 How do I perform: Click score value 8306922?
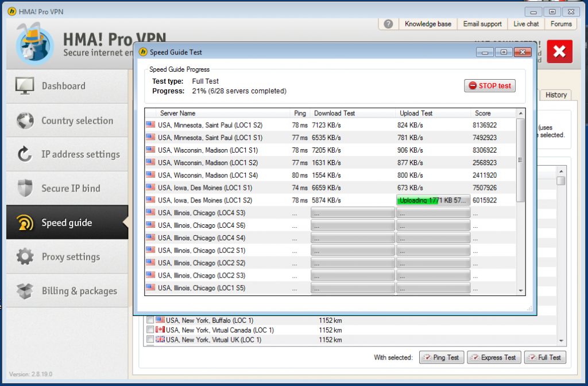pyautogui.click(x=485, y=150)
